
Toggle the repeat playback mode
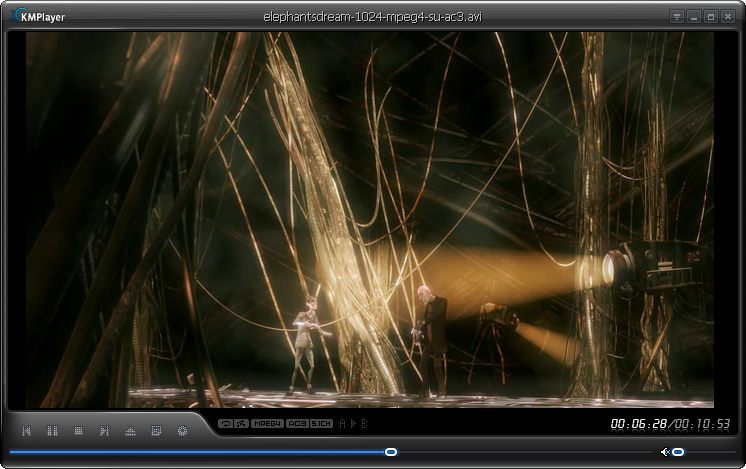click(x=225, y=424)
